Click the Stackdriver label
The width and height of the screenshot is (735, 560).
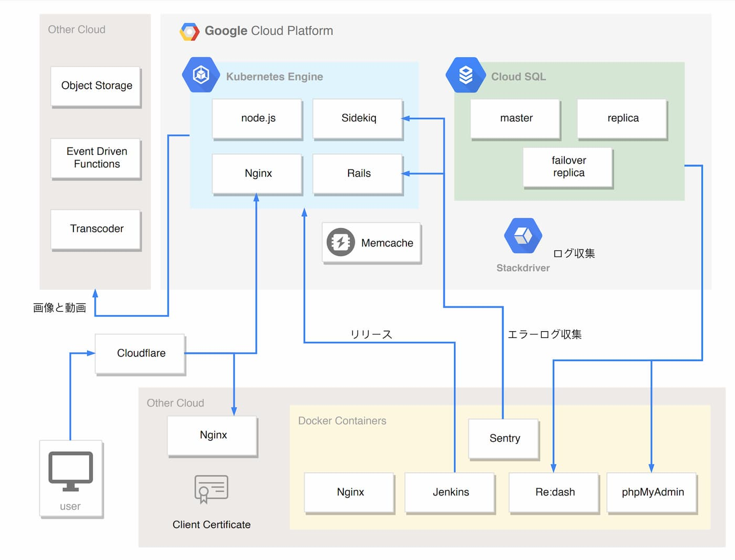[x=523, y=268]
